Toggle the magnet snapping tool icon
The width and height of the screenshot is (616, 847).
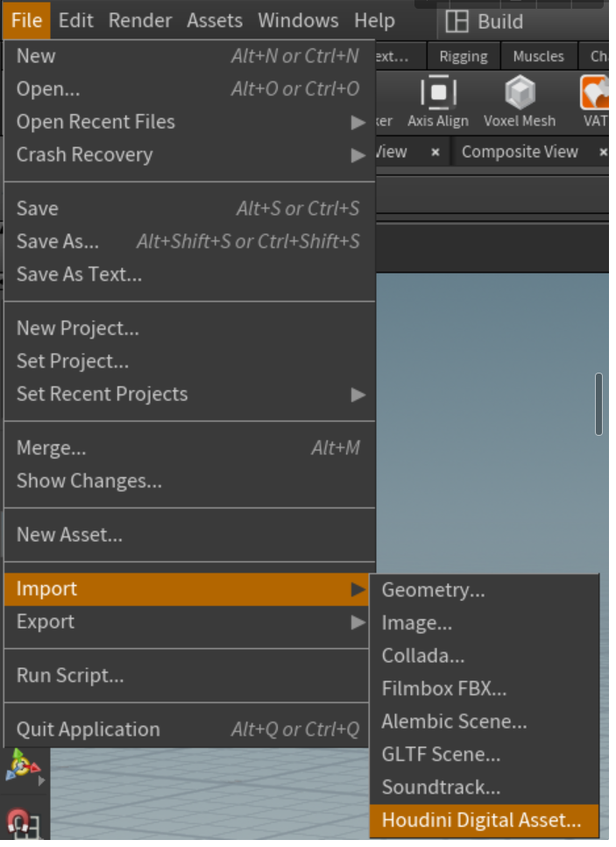(x=22, y=822)
